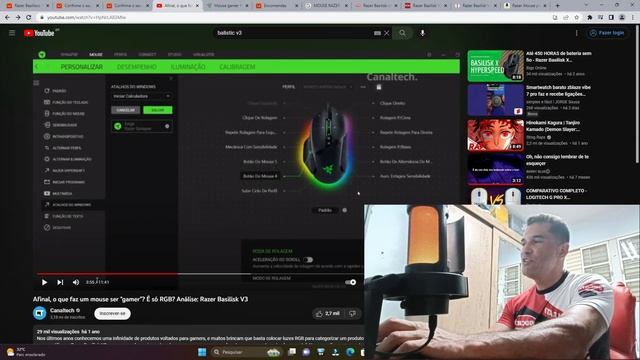640x360 pixels.
Task: Open the Studio tab in Synapse top bar
Action: 175,54
